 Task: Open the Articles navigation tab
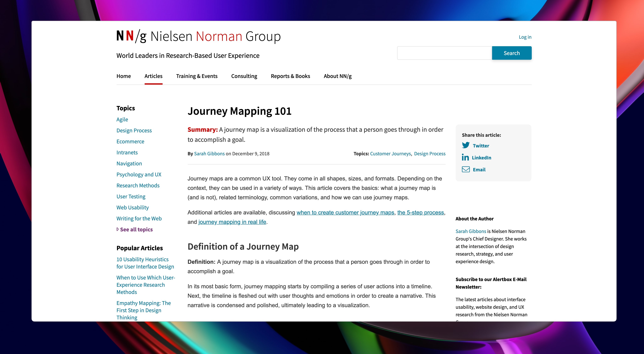click(153, 76)
